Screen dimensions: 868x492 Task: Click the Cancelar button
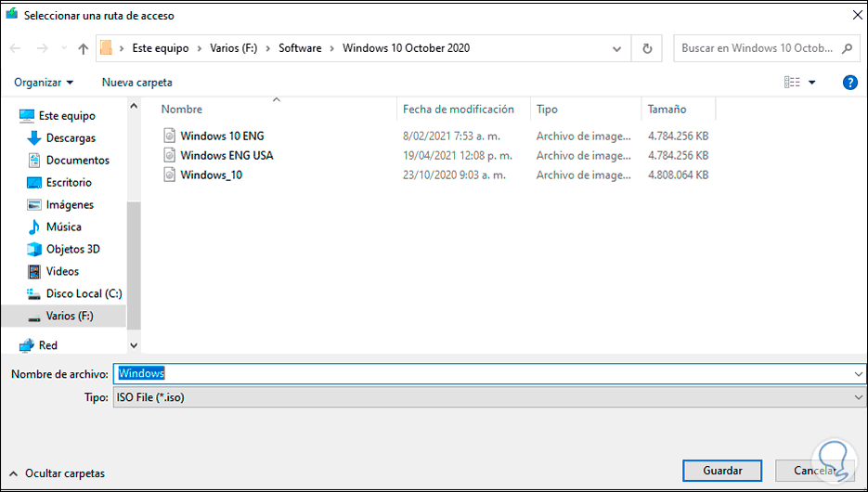pos(815,471)
